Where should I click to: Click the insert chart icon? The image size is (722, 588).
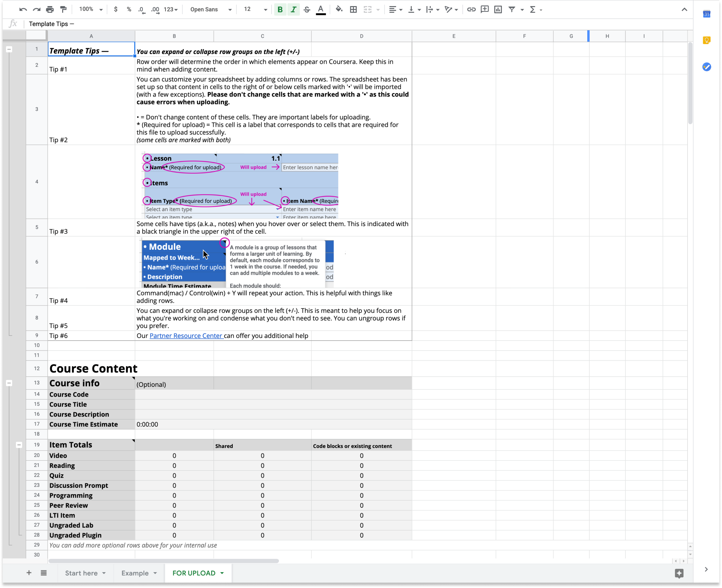[x=498, y=9]
